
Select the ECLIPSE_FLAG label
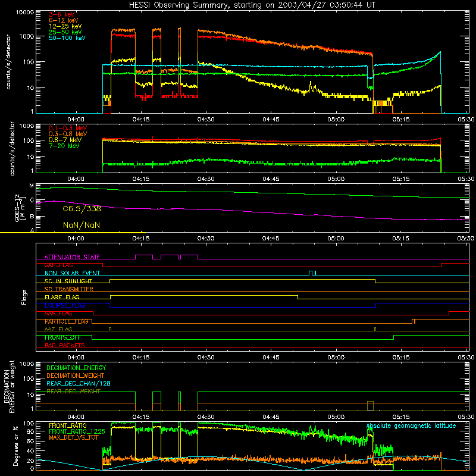65,305
